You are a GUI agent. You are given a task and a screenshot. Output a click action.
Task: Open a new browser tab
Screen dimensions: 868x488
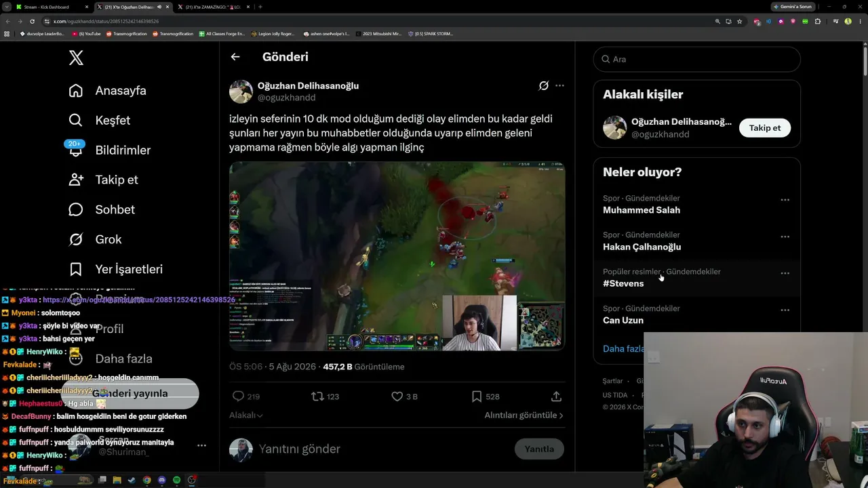point(260,7)
